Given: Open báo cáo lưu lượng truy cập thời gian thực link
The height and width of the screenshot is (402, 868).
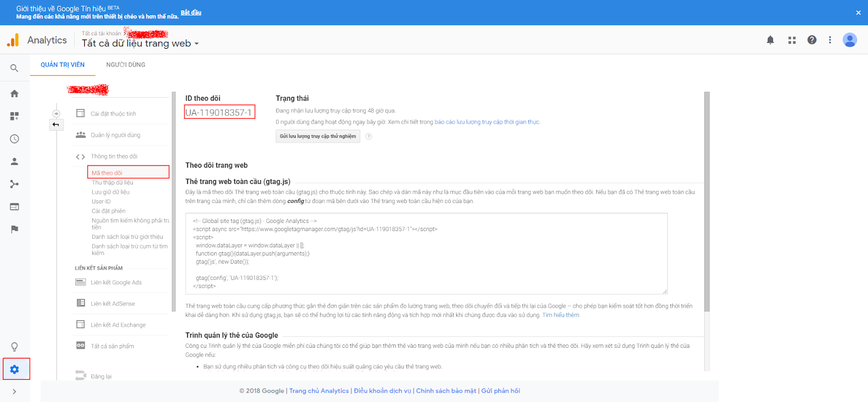Looking at the screenshot, I should point(487,122).
